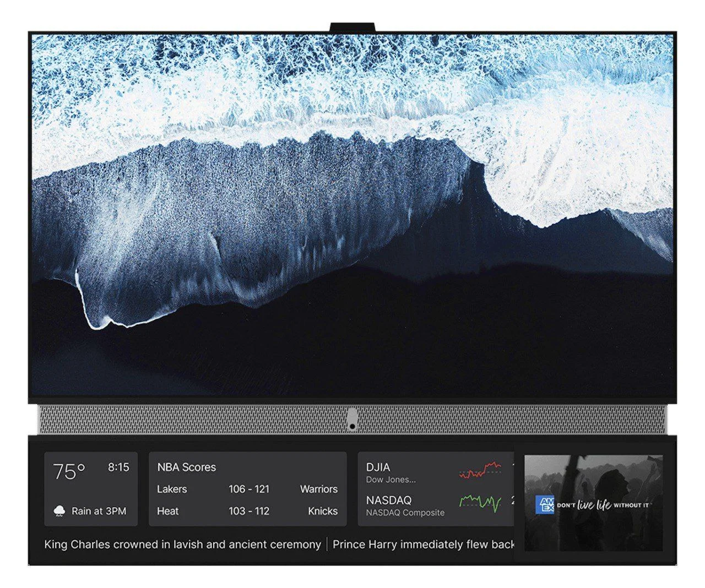
Task: Select the DJIA ticker label
Action: [378, 467]
